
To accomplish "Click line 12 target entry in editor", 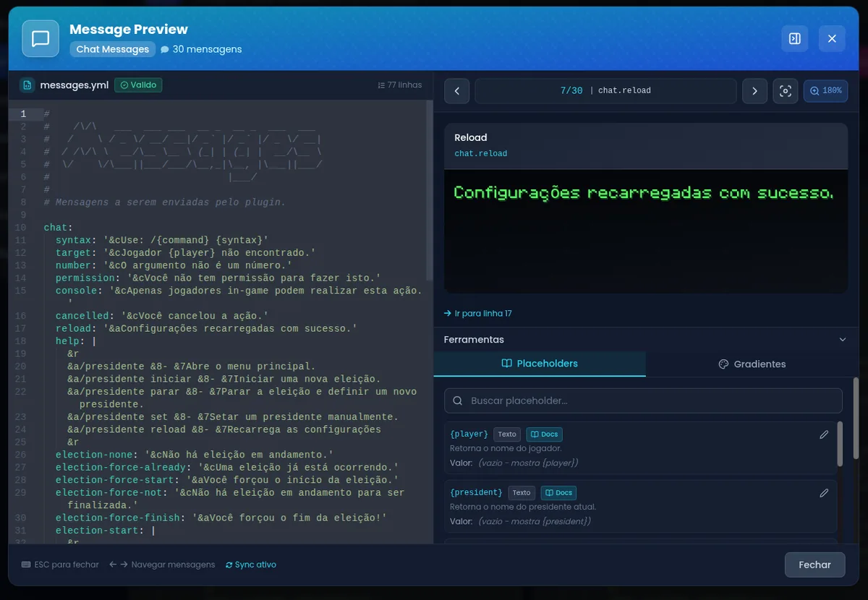I will coord(186,252).
